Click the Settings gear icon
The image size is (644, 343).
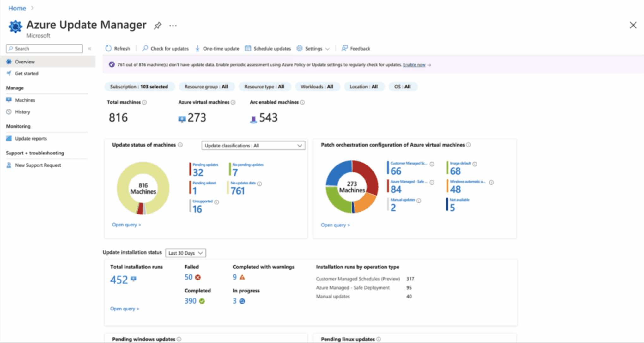pos(299,48)
